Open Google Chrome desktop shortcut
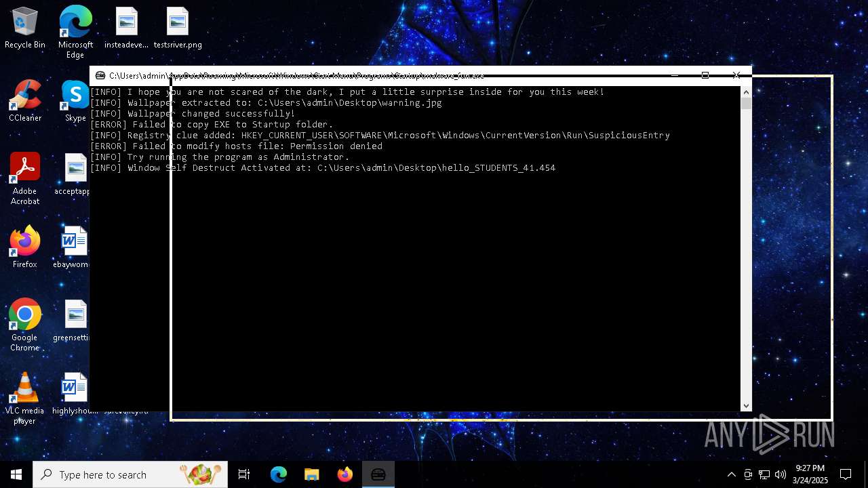 (x=25, y=325)
